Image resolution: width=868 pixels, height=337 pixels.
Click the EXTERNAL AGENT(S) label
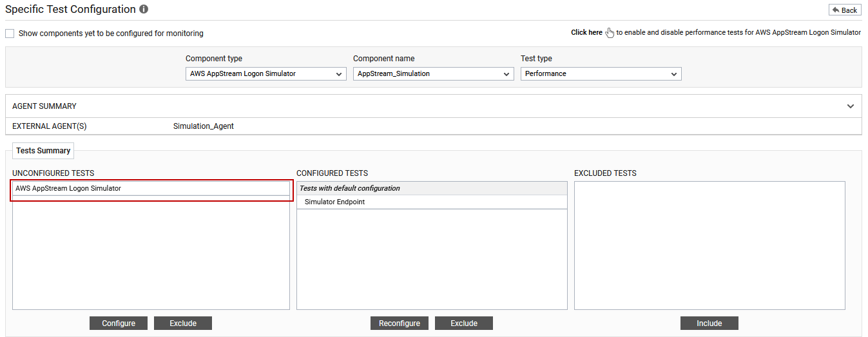tap(50, 126)
